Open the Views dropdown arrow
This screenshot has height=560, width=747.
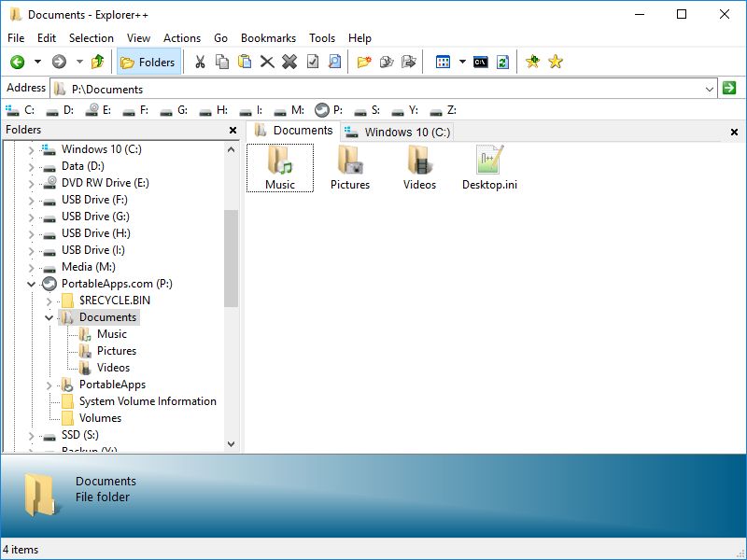coord(462,62)
